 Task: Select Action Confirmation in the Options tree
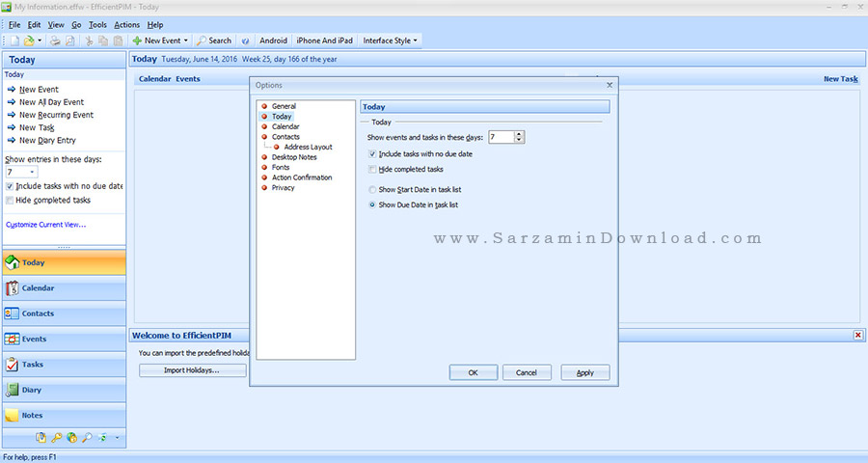coord(302,177)
